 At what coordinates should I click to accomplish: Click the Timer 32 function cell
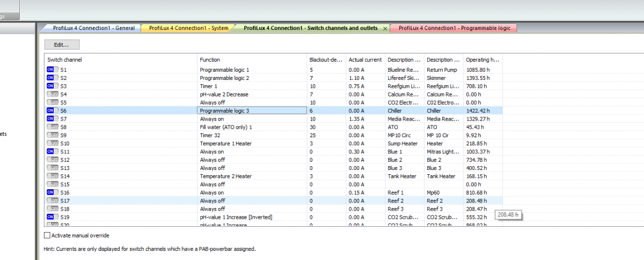pyautogui.click(x=252, y=135)
